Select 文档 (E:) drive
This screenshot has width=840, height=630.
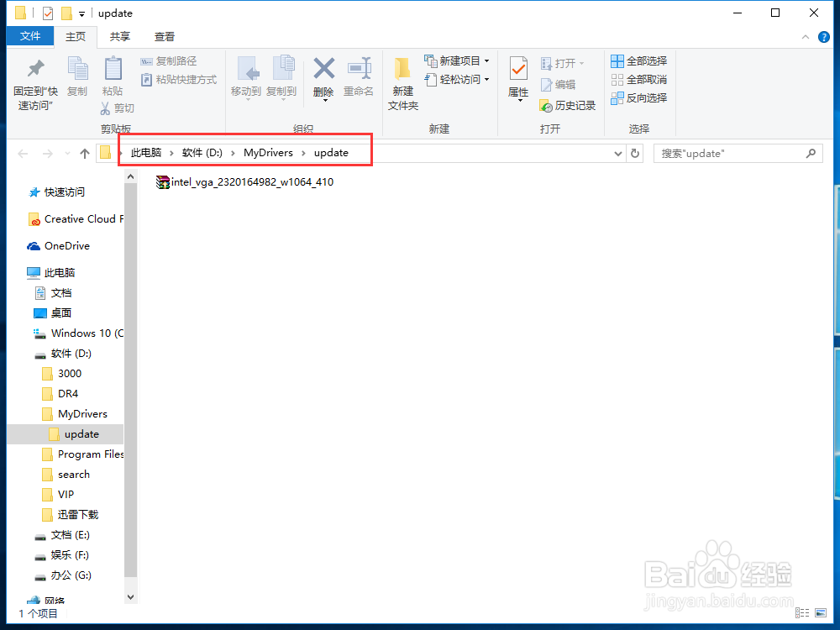click(62, 535)
